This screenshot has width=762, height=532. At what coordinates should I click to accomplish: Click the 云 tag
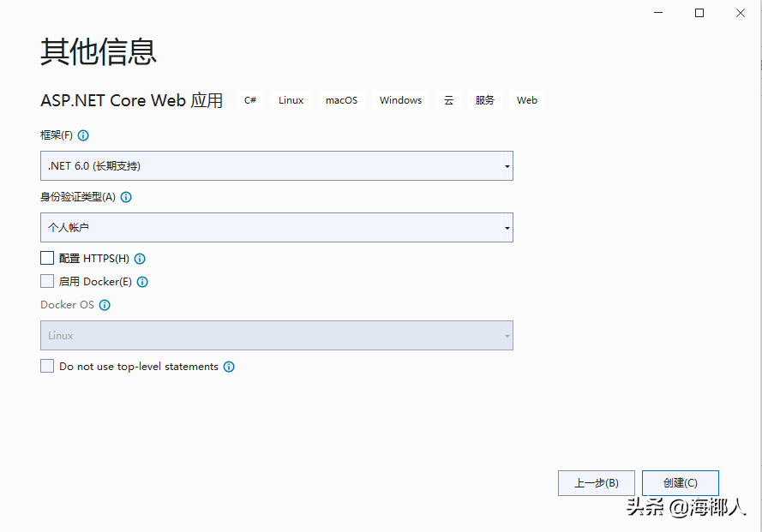point(448,100)
